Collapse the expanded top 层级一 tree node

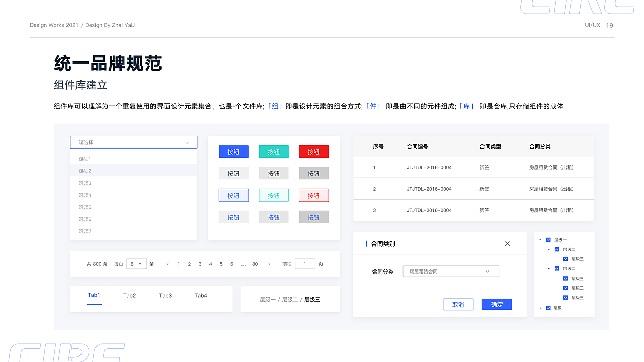pos(540,240)
